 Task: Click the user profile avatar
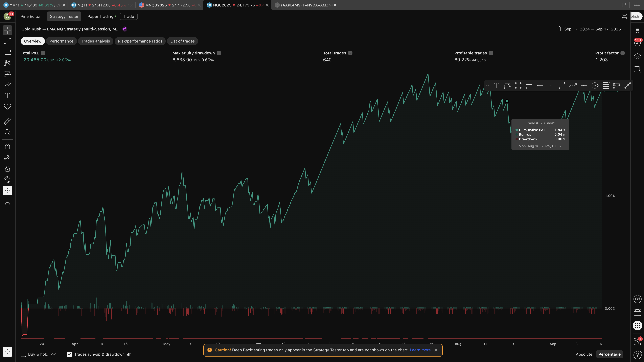[x=7, y=17]
